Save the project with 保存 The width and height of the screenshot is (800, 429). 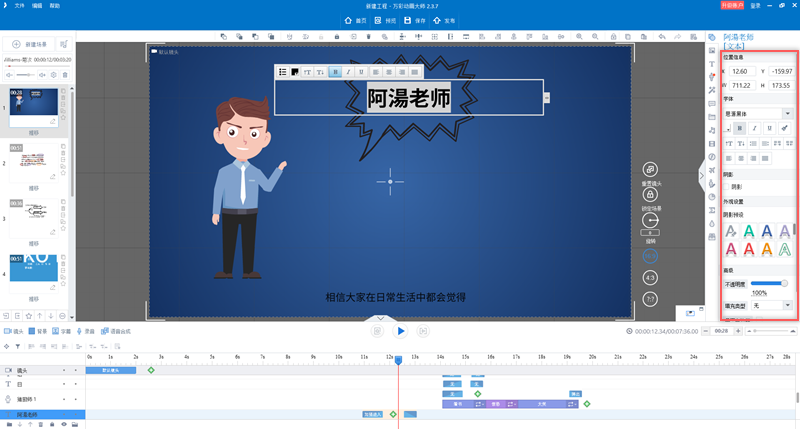click(x=415, y=20)
